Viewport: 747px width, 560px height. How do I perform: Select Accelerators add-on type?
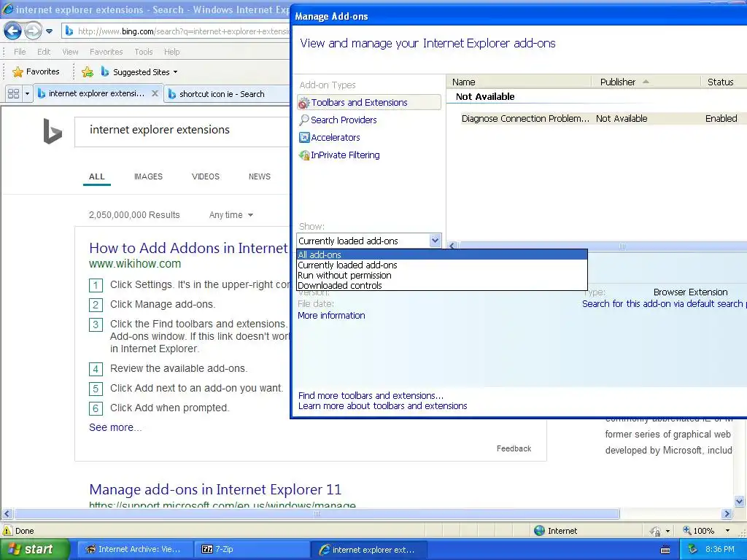click(x=329, y=138)
